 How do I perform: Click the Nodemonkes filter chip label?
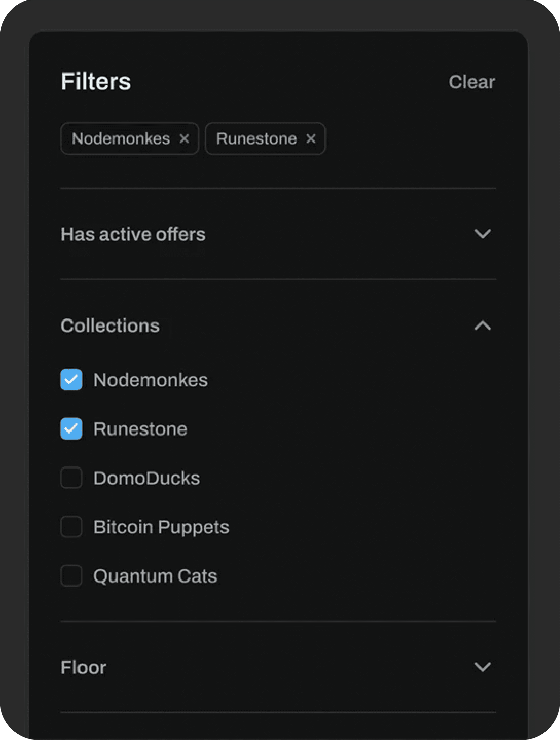click(121, 138)
